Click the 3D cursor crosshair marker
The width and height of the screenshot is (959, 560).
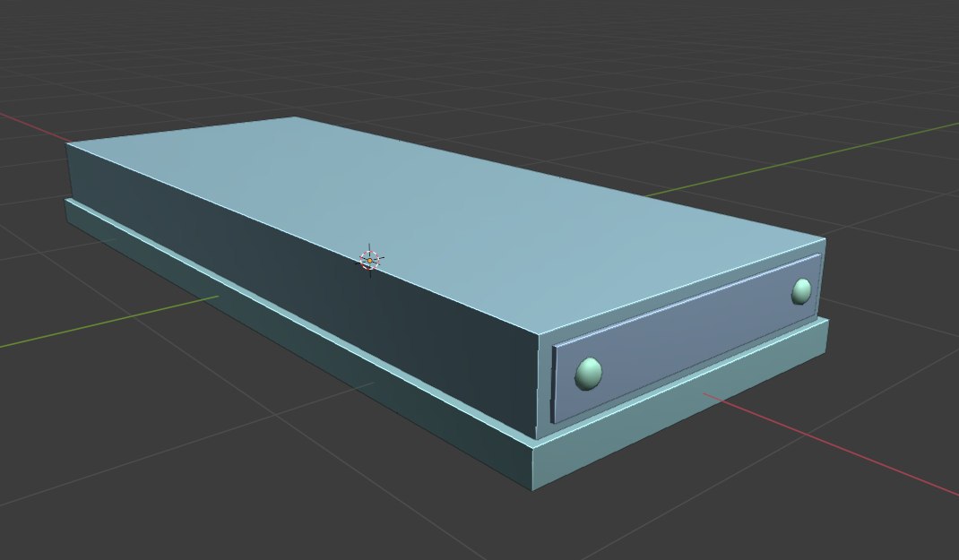tap(369, 261)
